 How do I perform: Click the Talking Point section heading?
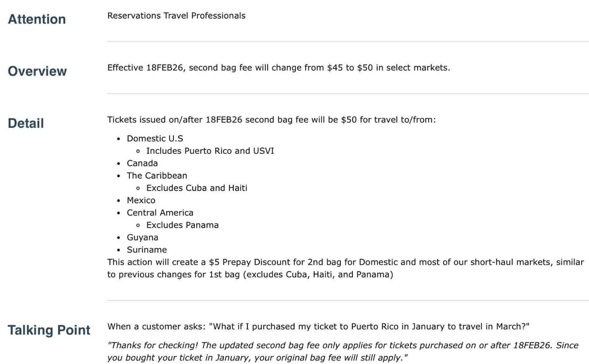[49, 330]
